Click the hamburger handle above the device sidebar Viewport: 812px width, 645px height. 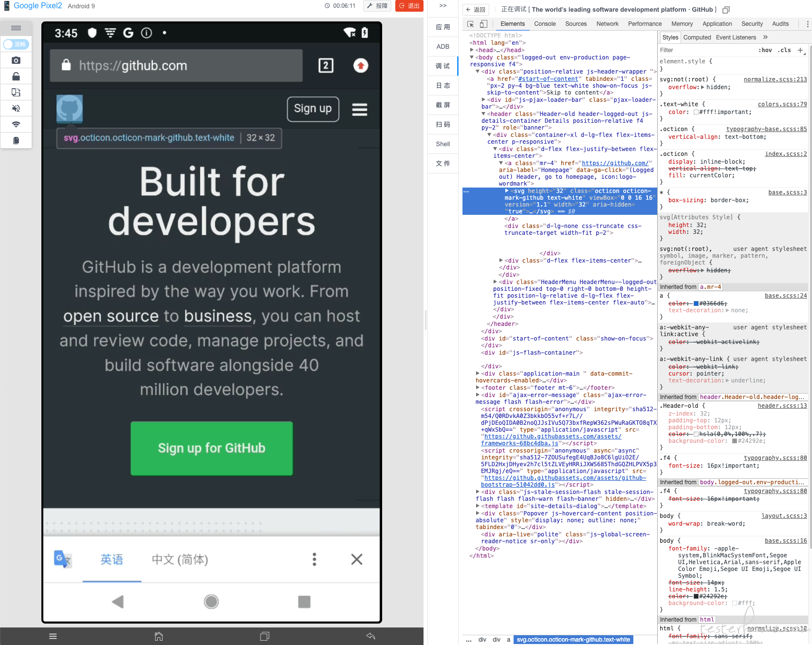click(x=16, y=28)
